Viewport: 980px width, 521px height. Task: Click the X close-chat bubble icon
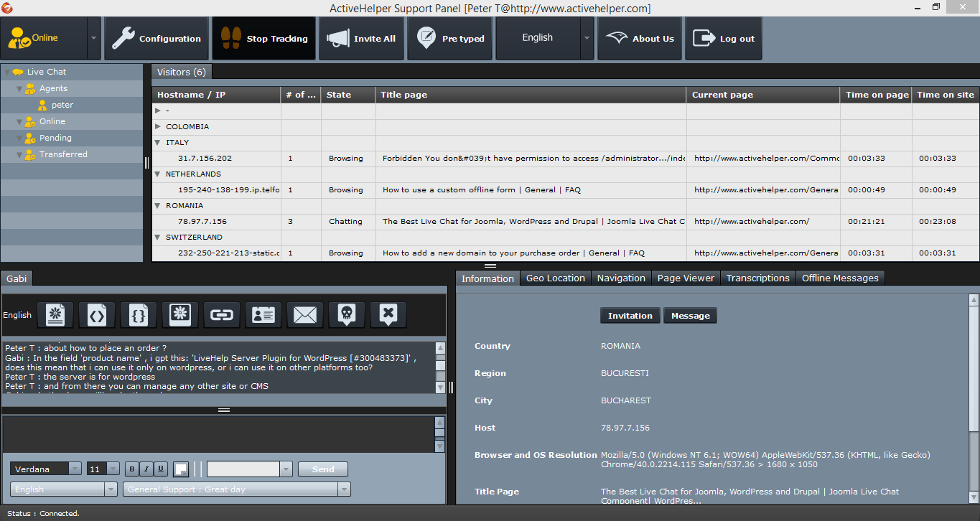click(388, 314)
